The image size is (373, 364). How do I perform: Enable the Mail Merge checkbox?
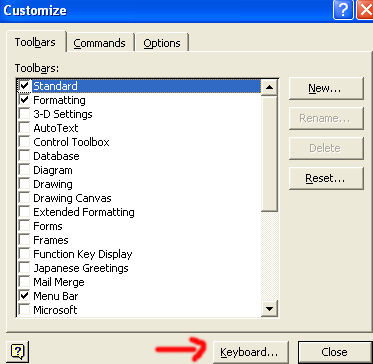[x=24, y=282]
